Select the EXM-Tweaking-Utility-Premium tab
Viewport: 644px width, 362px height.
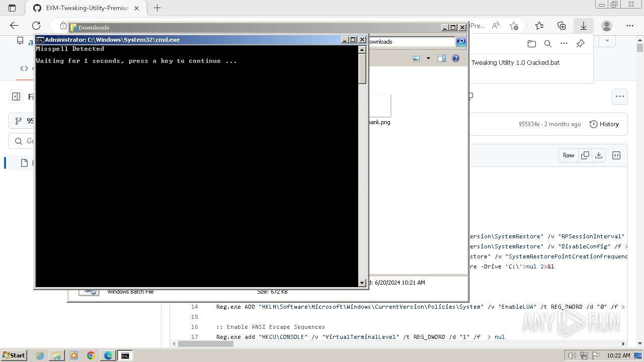coord(86,8)
